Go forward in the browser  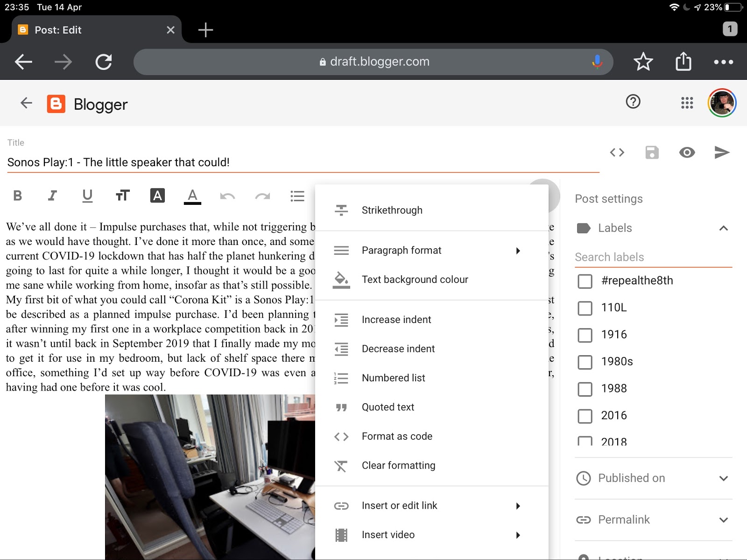[x=63, y=62]
